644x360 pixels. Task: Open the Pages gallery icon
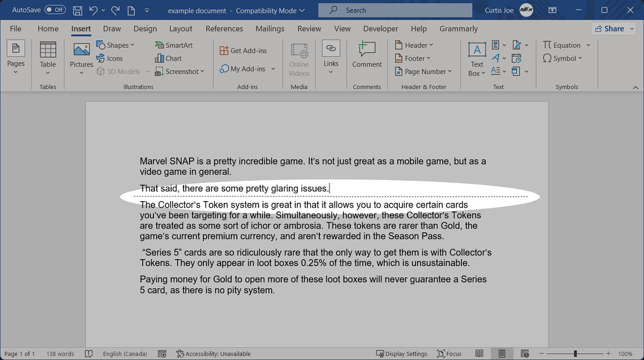coord(16,49)
